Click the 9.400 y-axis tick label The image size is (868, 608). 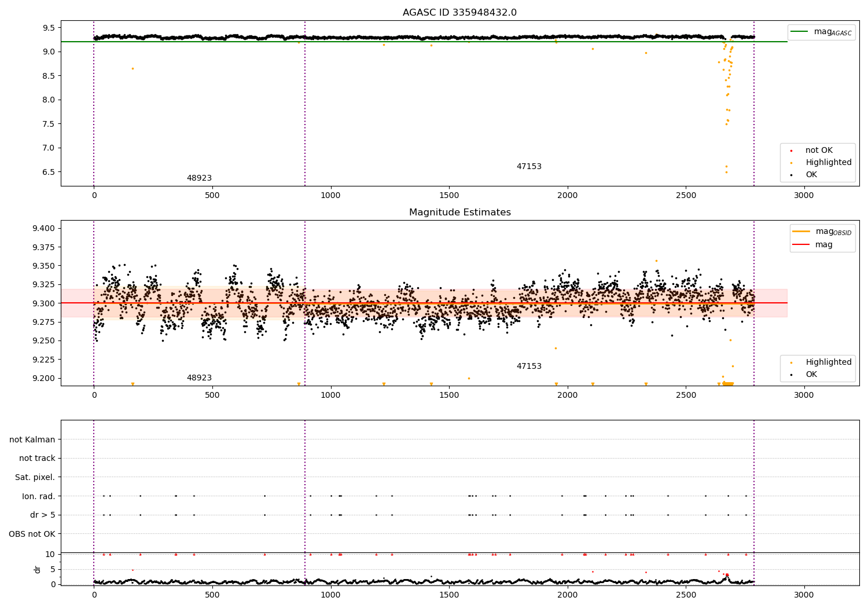(x=43, y=229)
